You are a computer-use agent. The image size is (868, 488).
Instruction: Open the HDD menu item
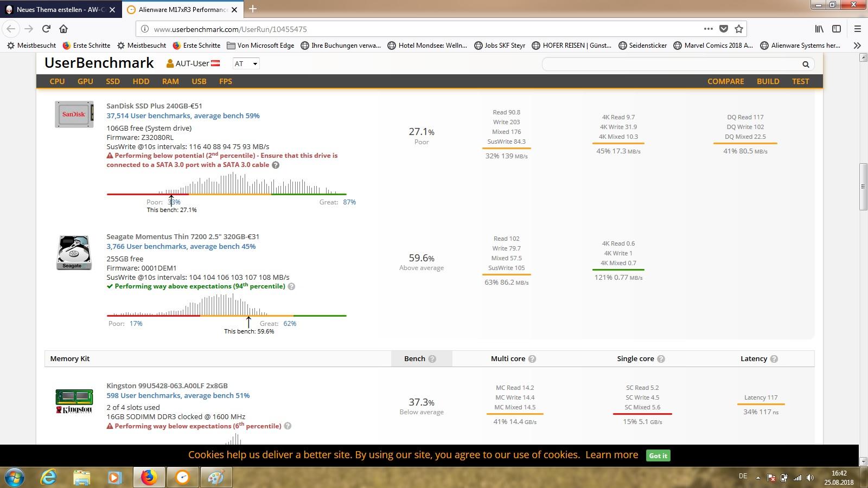coord(141,81)
